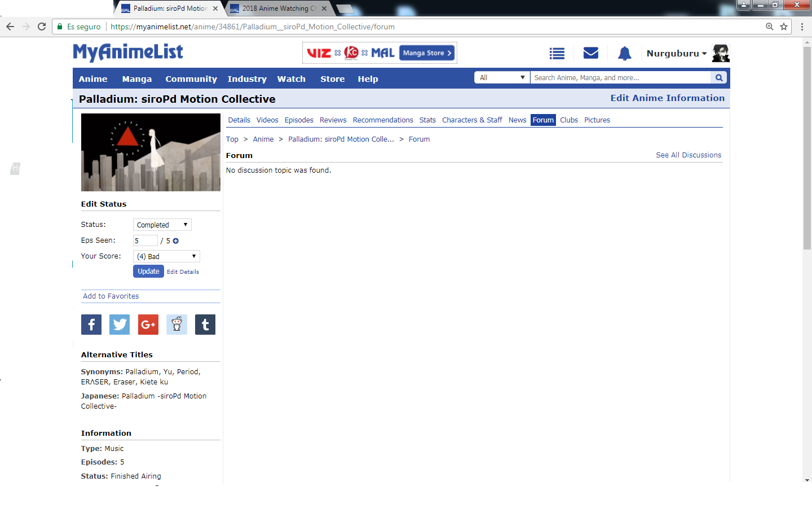Share on Tumblr icon
Viewport: 812px width, 508px height.
pyautogui.click(x=205, y=325)
